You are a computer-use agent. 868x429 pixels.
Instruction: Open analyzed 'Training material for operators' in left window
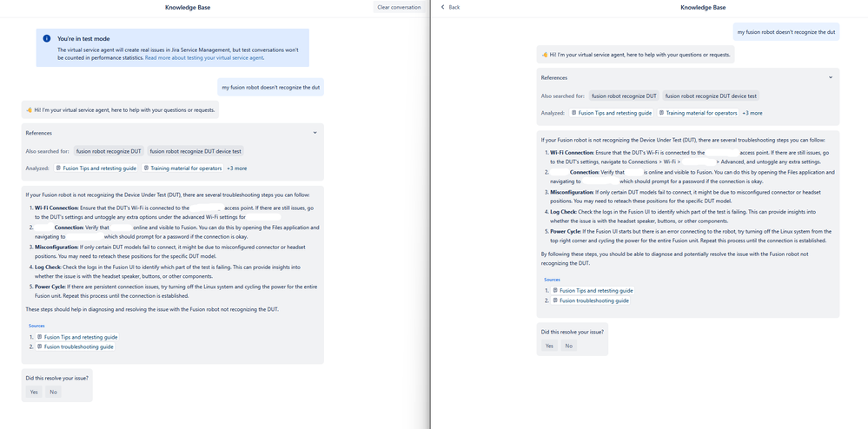tap(182, 168)
